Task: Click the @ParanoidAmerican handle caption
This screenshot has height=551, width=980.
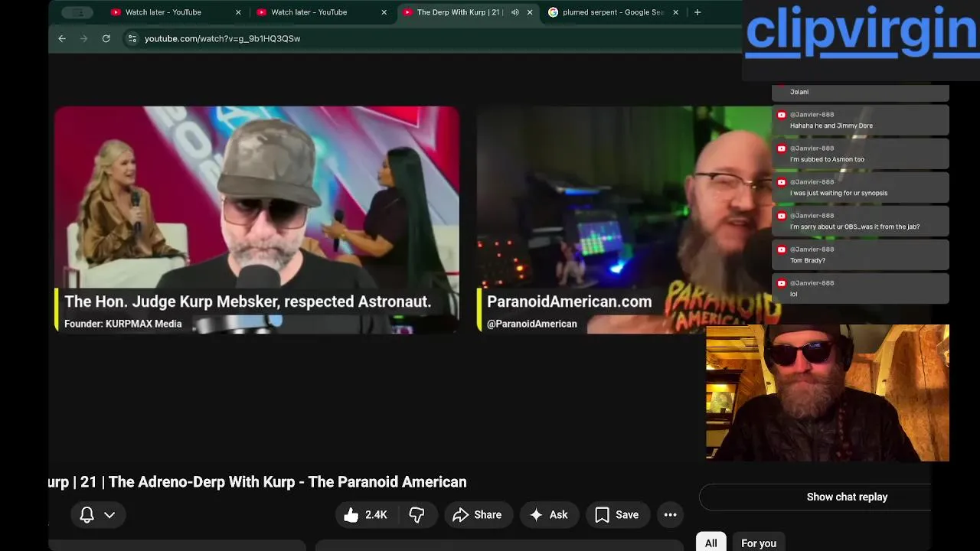Action: [x=531, y=324]
